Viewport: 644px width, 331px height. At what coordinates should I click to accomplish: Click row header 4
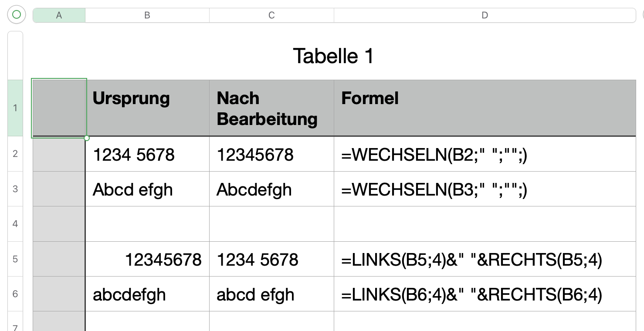coord(15,224)
